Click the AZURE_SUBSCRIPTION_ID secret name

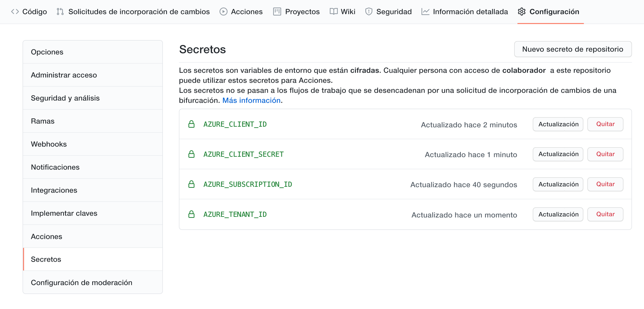[x=248, y=184]
